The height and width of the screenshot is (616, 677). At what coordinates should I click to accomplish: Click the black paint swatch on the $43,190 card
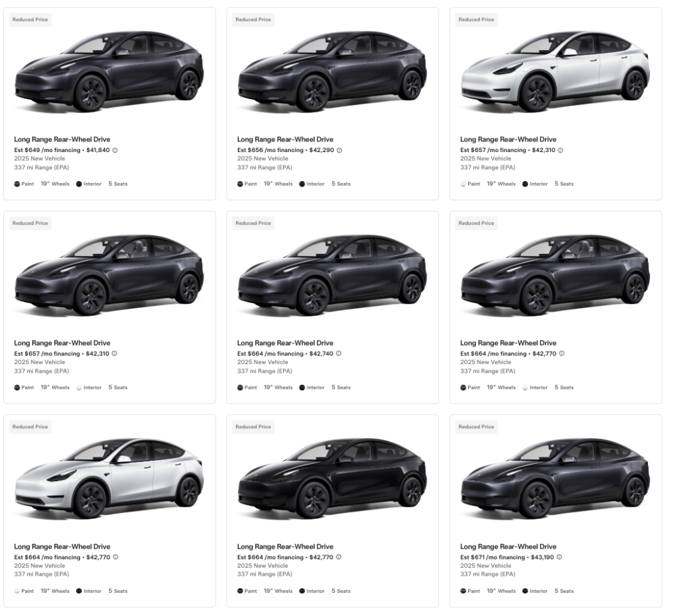(463, 591)
